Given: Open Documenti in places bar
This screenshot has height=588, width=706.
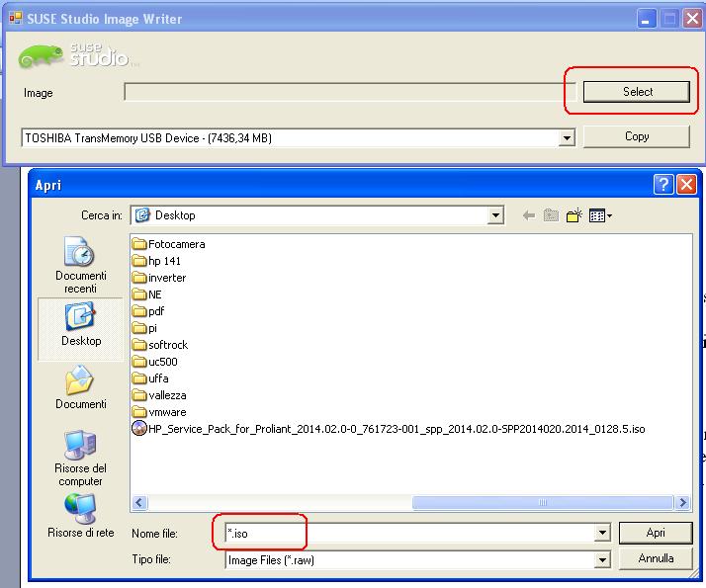Looking at the screenshot, I should pos(81,387).
